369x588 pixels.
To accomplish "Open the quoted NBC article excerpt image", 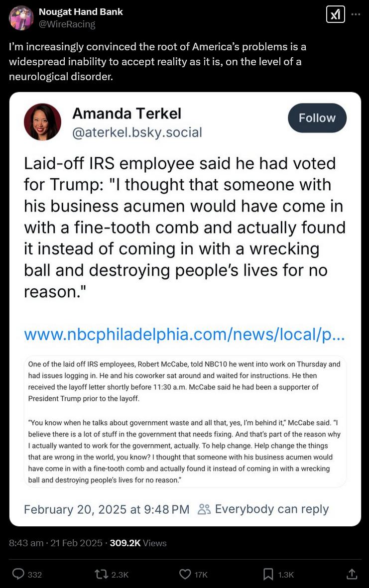I will tap(185, 421).
